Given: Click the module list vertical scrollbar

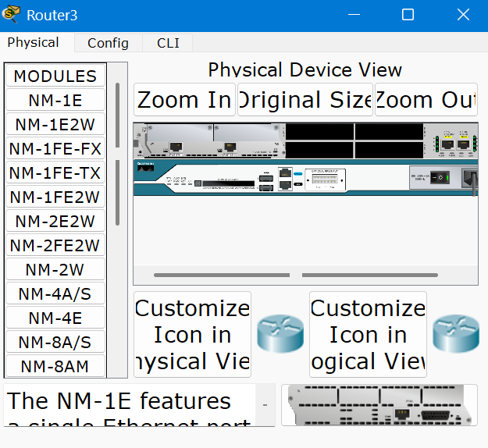Looking at the screenshot, I should point(118,117).
